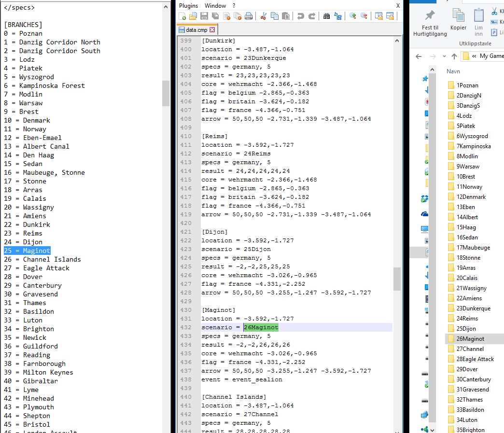Screen dimensions: 504x433
Task: Click the '27 = Eagle Attack' branch line
Action: (37, 268)
